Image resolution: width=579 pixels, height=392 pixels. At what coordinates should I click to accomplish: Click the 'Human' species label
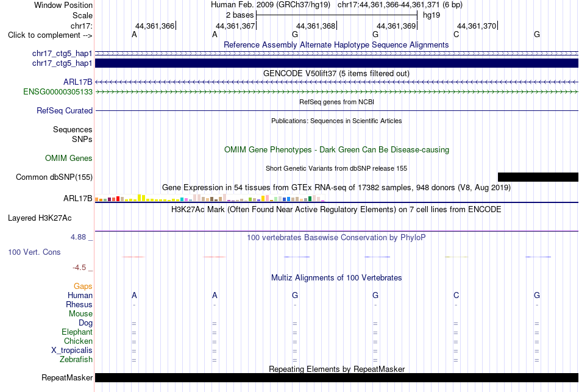click(x=80, y=295)
